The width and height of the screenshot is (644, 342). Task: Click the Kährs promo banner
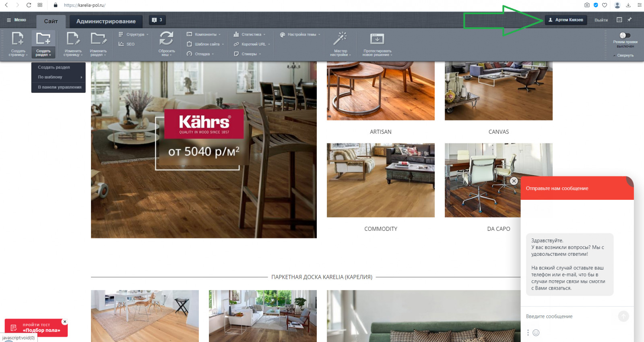pyautogui.click(x=204, y=149)
